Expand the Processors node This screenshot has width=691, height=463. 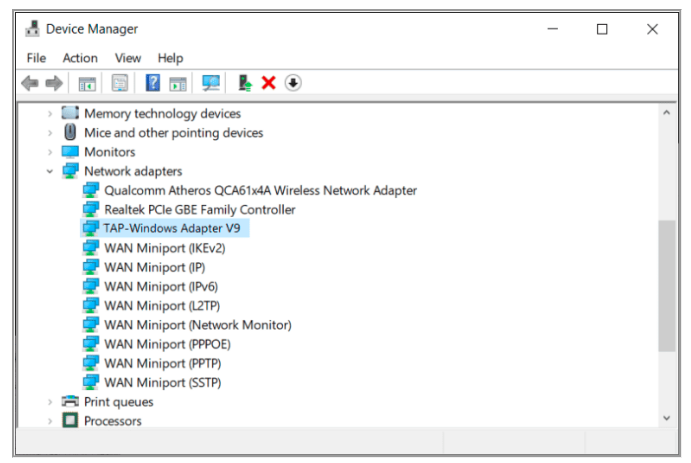pos(50,421)
